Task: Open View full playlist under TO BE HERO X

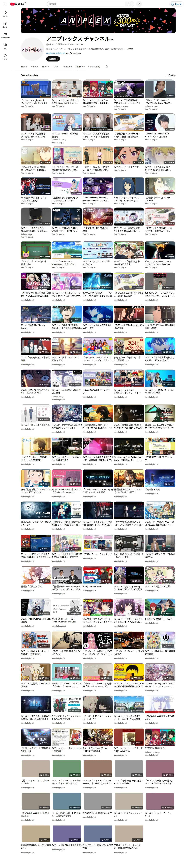Action: tap(120, 109)
